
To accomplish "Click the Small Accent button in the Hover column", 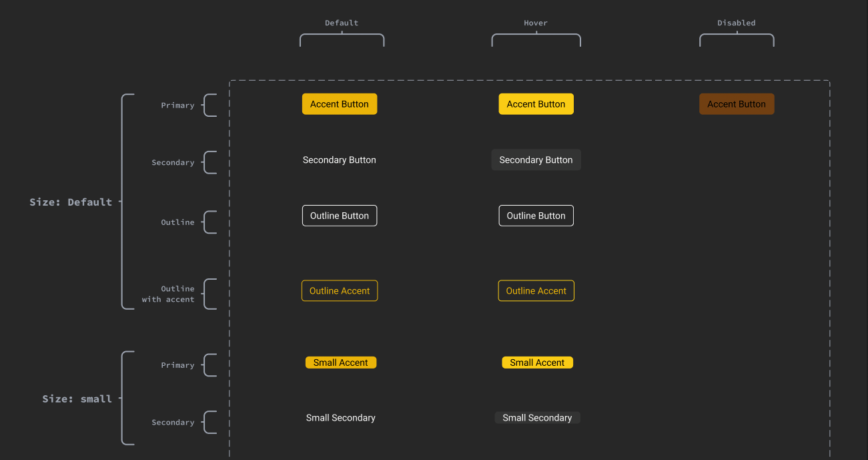I will pos(537,363).
